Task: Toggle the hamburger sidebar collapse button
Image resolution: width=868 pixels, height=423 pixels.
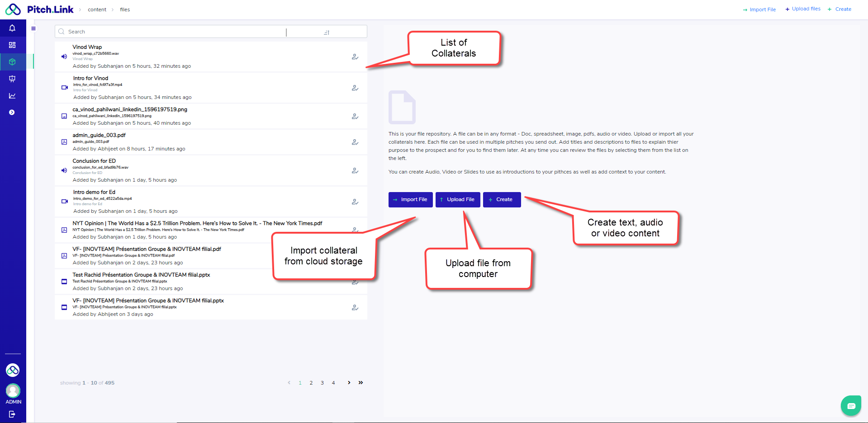Action: [x=33, y=28]
